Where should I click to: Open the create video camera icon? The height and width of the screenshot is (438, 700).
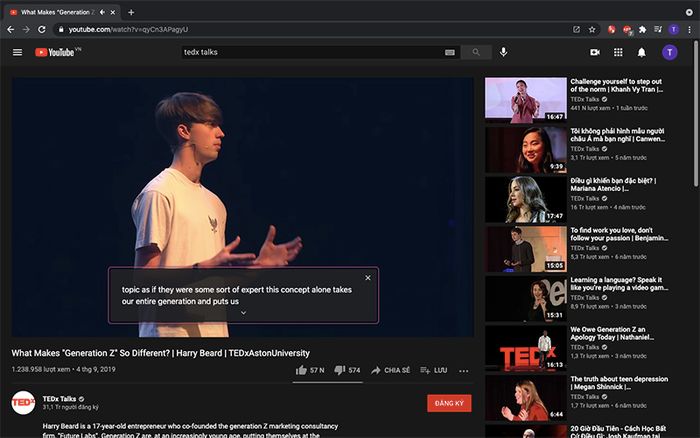pos(595,52)
